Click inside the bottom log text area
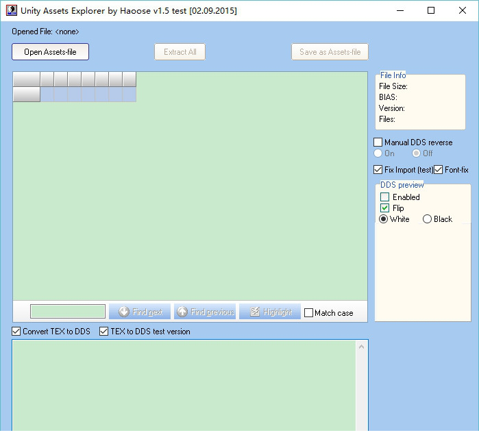 click(184, 386)
